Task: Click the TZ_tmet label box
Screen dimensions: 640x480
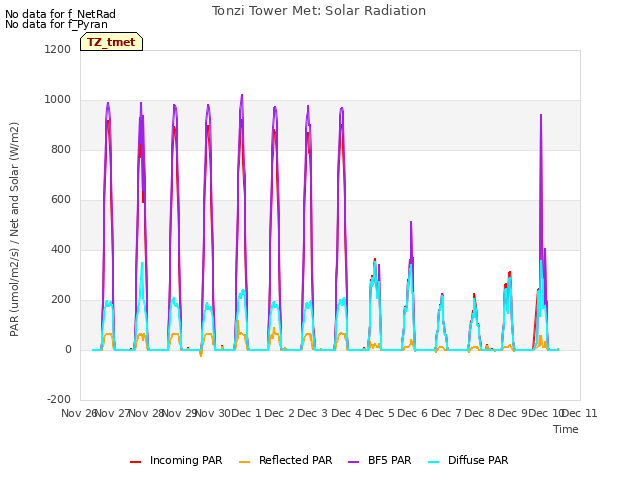Action: coord(111,42)
